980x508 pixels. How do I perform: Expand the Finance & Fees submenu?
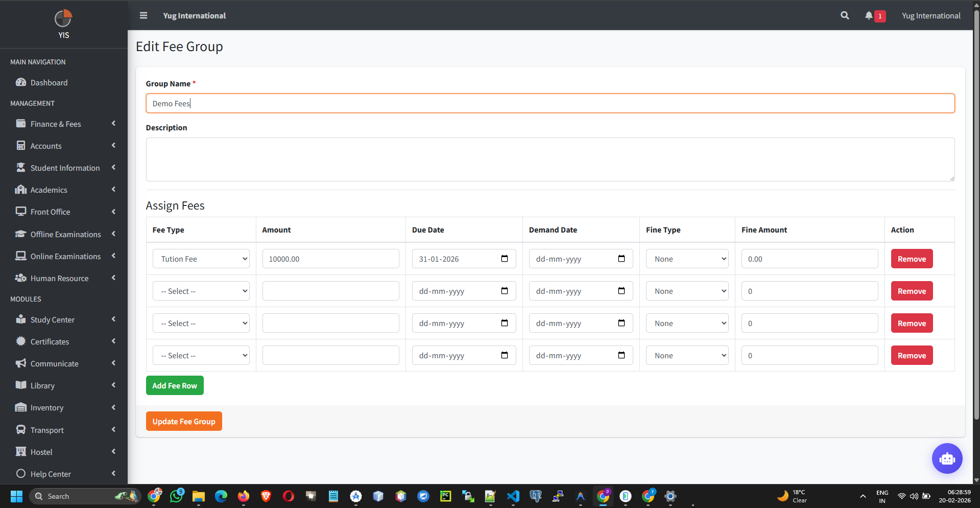[x=55, y=124]
